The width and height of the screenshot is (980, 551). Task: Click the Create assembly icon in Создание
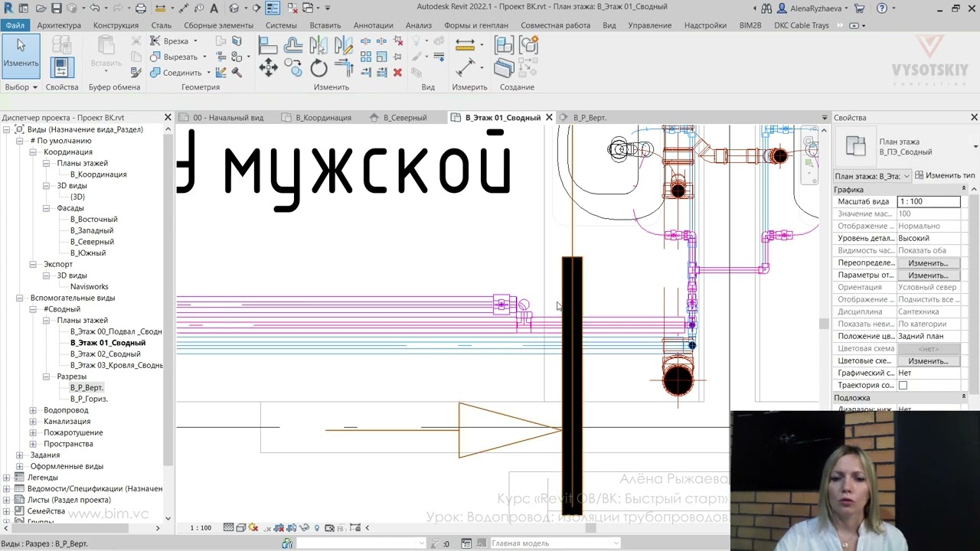click(x=504, y=45)
